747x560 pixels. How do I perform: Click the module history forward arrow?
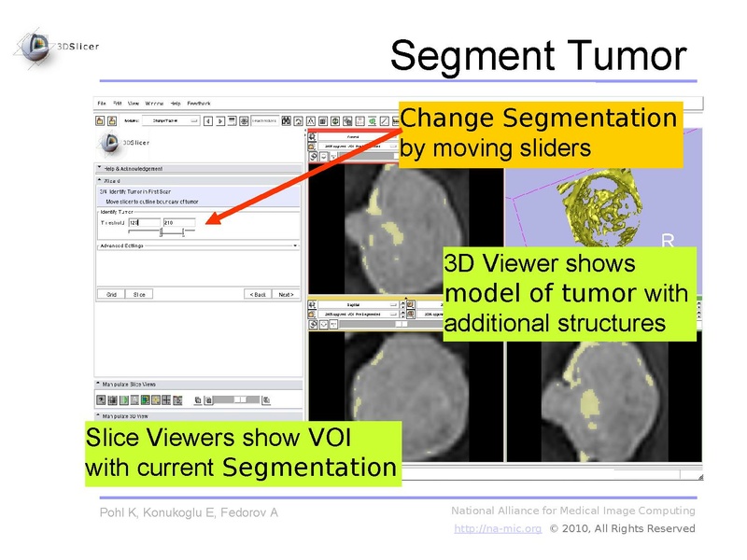(x=219, y=120)
